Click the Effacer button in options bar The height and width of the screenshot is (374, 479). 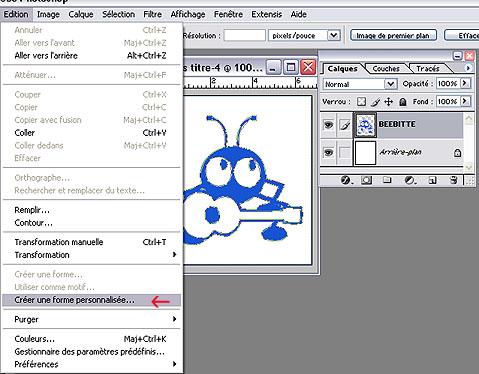pos(462,35)
